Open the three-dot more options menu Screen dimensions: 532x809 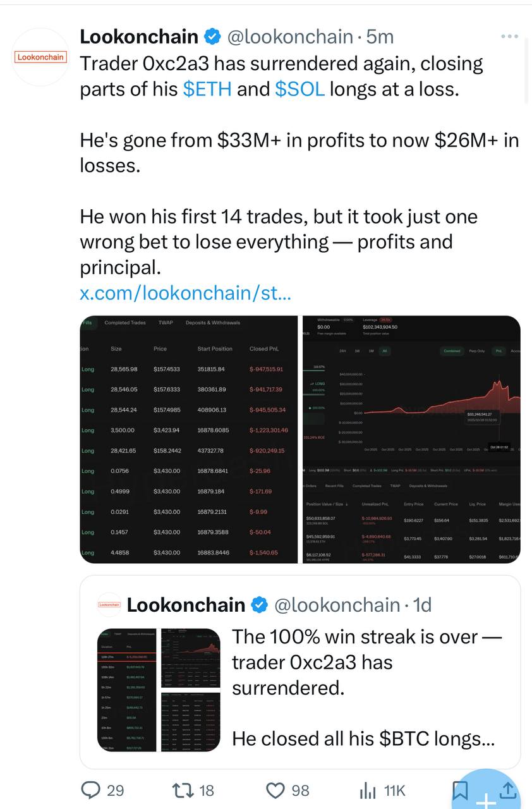click(509, 37)
